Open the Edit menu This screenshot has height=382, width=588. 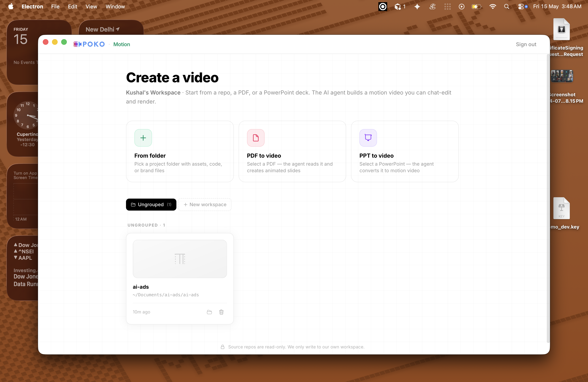pyautogui.click(x=72, y=6)
